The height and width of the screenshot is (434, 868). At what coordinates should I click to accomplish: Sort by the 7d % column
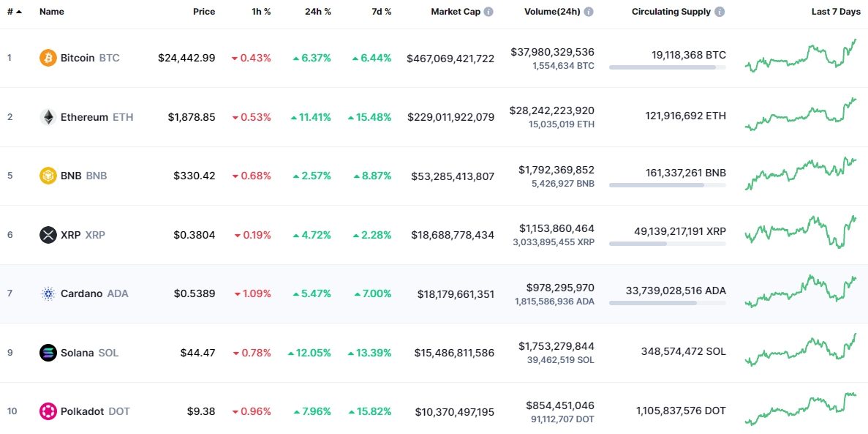[382, 12]
